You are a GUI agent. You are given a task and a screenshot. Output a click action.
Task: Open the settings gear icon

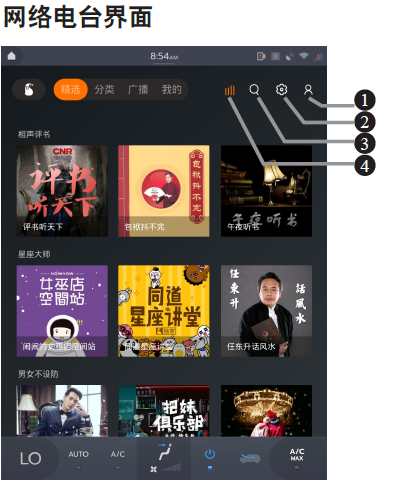pyautogui.click(x=281, y=90)
